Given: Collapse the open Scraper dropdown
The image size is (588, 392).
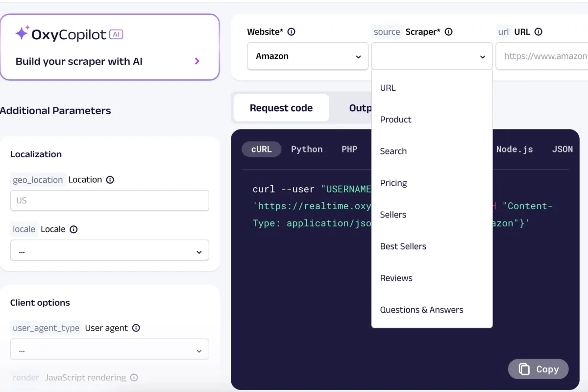Looking at the screenshot, I should click(x=432, y=56).
